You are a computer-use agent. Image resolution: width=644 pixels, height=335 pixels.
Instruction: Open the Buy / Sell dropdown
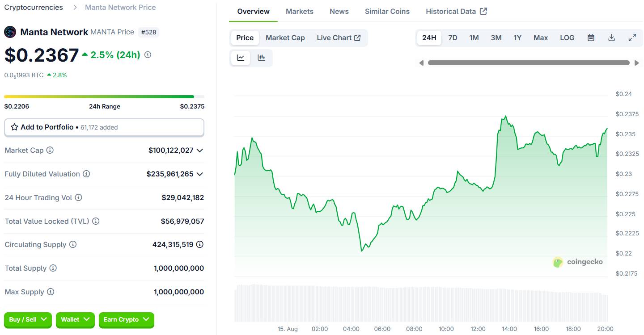[28, 320]
